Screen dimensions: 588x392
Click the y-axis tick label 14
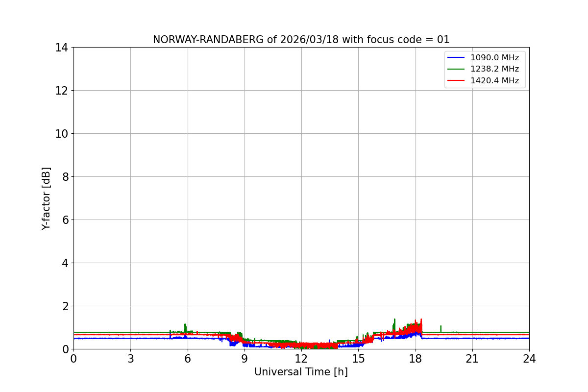point(61,48)
